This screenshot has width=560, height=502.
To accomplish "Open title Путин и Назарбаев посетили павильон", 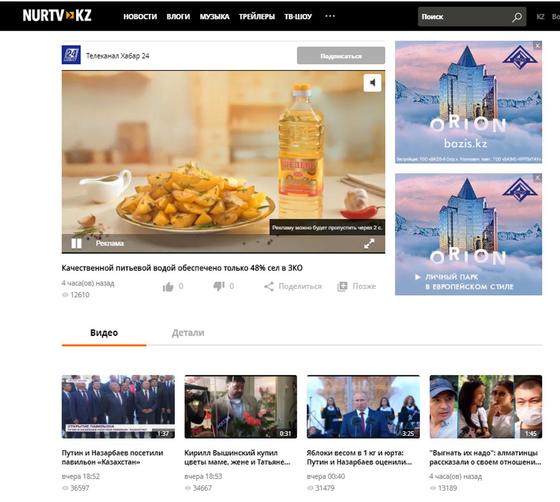I will (112, 457).
